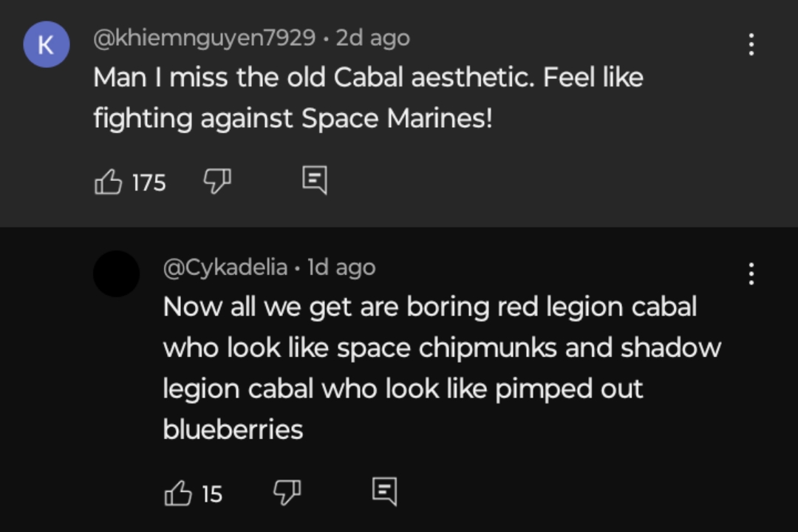
Task: Open the black Cykadelia profile avatar
Action: pyautogui.click(x=117, y=273)
